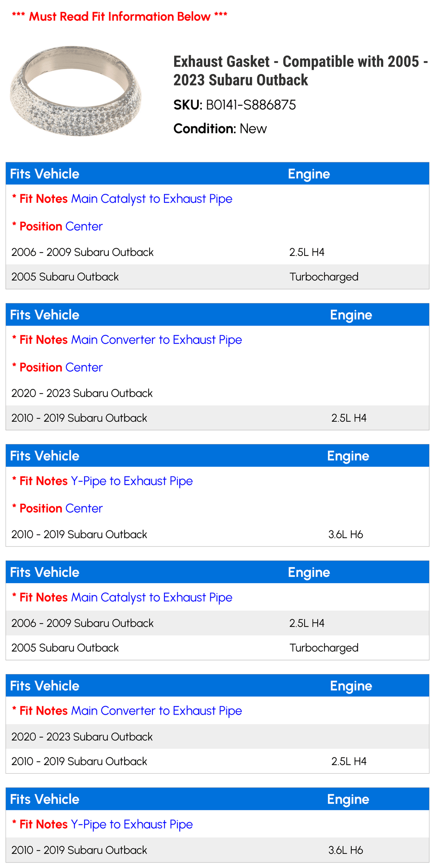The height and width of the screenshot is (868, 435).
Task: Click the product title Exhaust Gasket heading
Action: 300,71
